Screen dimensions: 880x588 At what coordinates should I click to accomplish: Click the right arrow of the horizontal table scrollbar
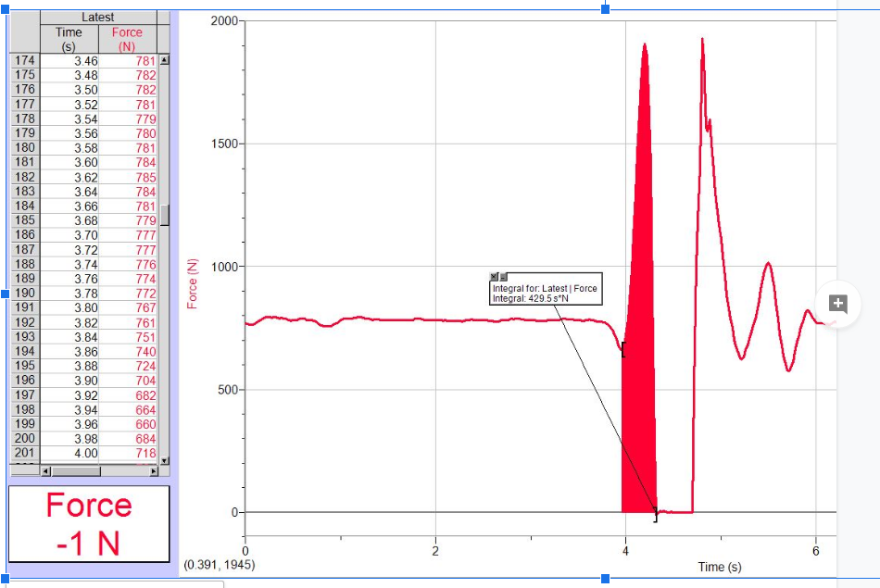(154, 471)
